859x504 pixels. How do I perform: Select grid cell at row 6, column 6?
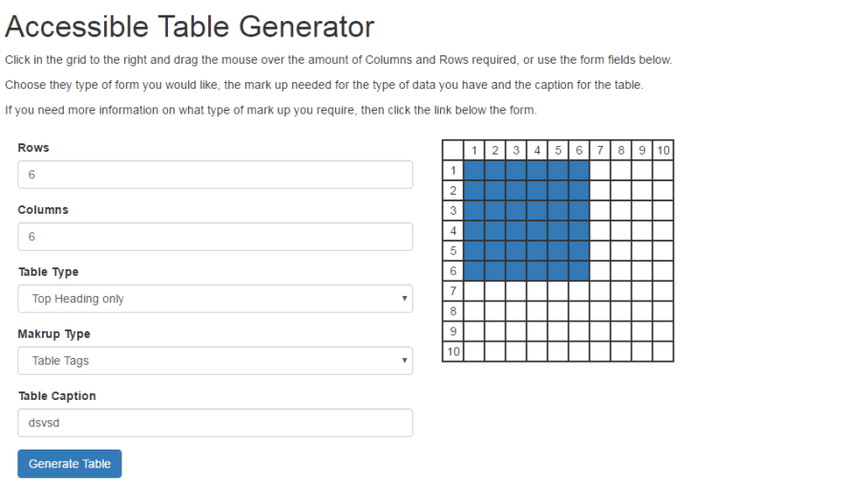(x=579, y=270)
